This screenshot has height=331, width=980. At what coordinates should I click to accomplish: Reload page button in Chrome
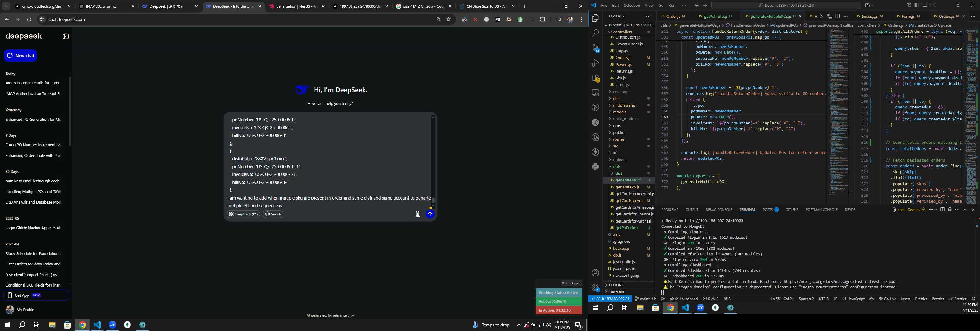[29, 19]
